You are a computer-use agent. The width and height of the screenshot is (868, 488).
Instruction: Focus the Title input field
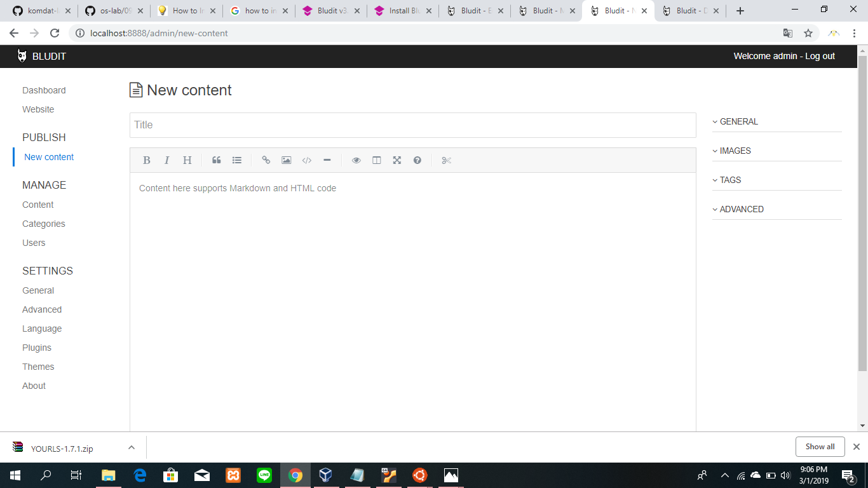tap(413, 125)
